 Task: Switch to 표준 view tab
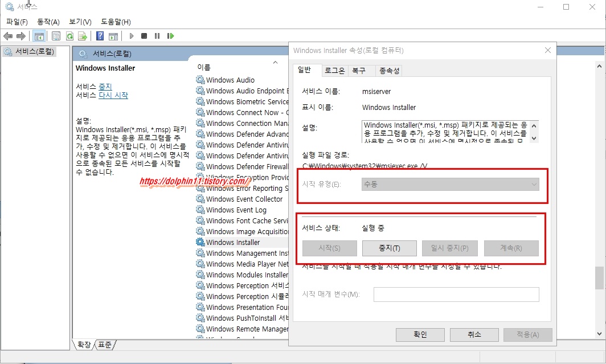click(105, 344)
